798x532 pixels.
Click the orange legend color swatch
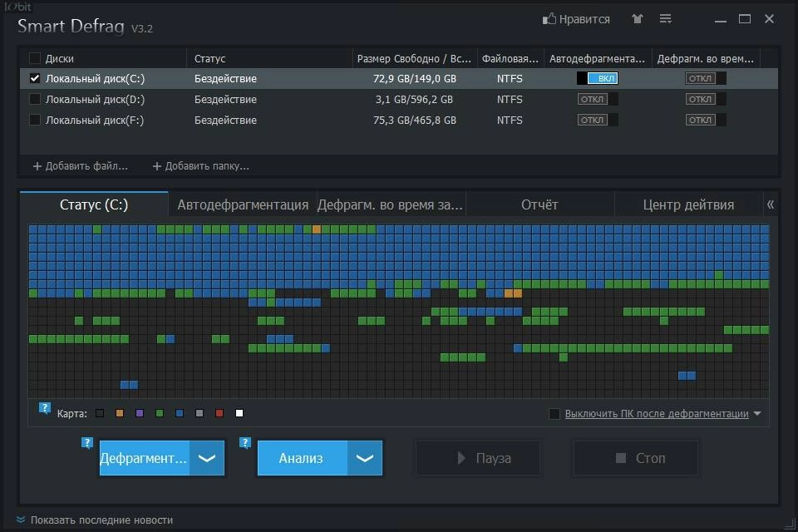120,413
